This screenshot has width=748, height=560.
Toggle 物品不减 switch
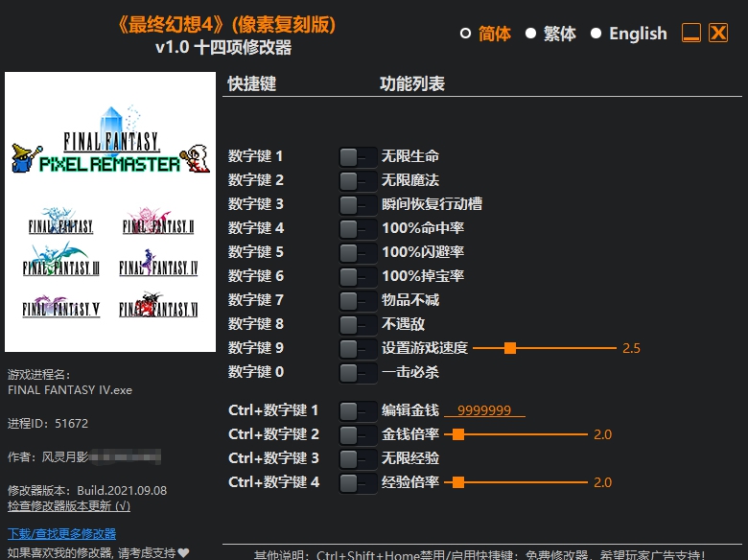pyautogui.click(x=358, y=300)
